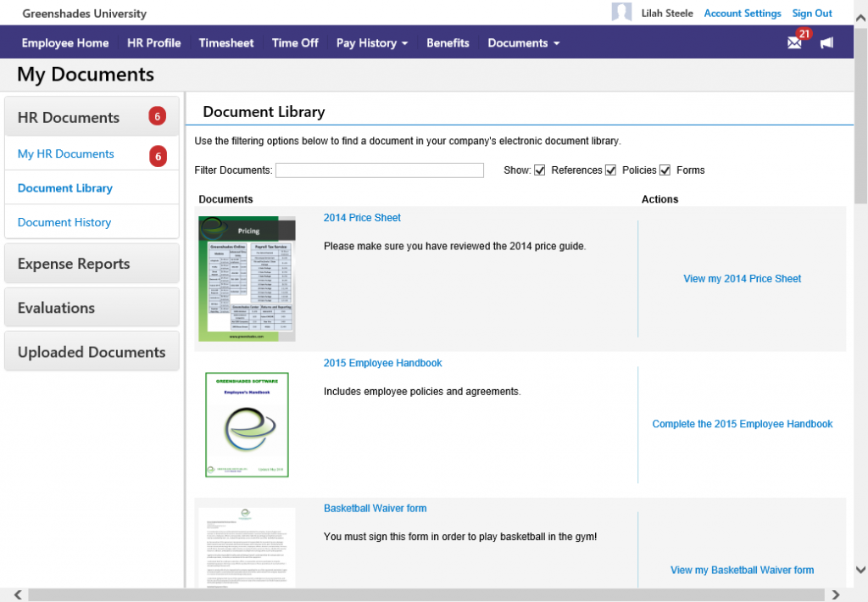The image size is (868, 602).
Task: Click View my Basketball Waiver form
Action: coord(743,570)
